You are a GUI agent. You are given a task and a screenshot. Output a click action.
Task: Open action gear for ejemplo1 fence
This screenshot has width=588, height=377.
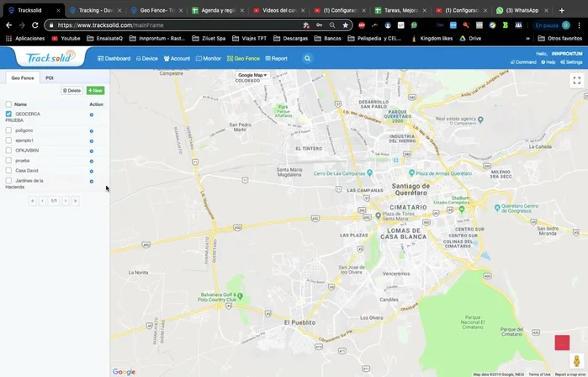92,141
